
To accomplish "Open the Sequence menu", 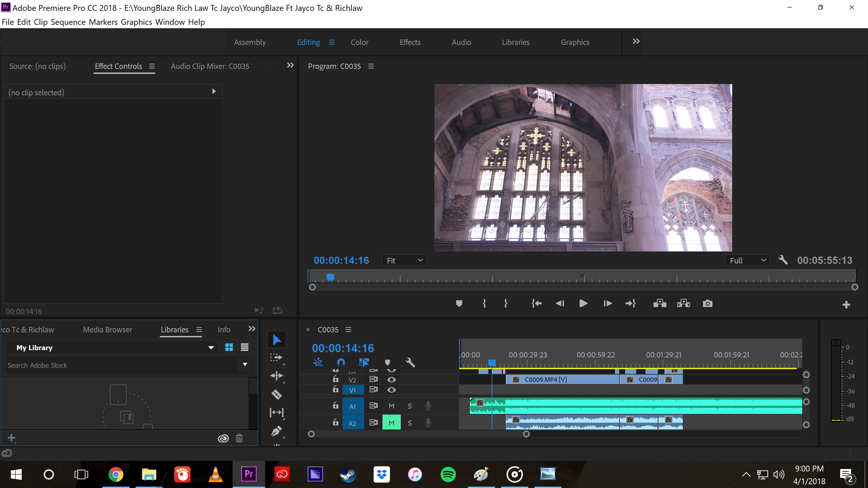I will pos(68,22).
